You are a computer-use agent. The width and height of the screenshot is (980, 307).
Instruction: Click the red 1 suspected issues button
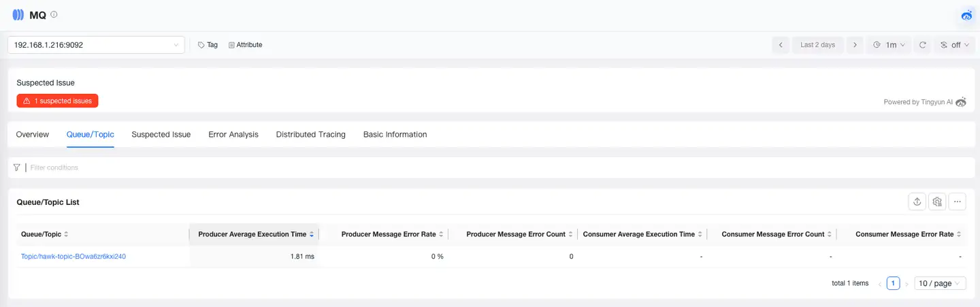(x=58, y=101)
